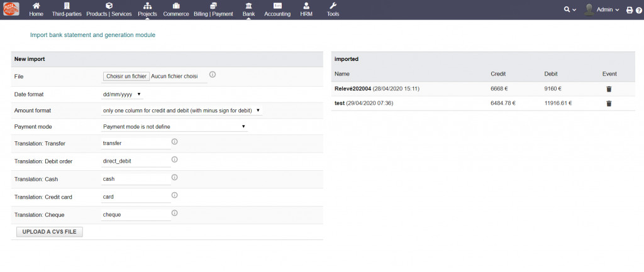Open Third-parties building icon
The width and height of the screenshot is (644, 272).
(x=67, y=6)
